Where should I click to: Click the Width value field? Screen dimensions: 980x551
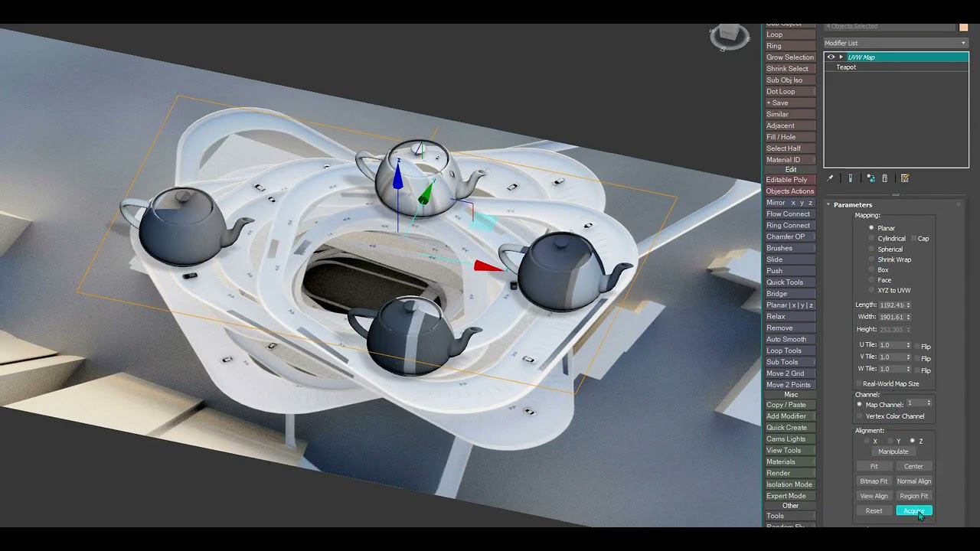(x=892, y=317)
